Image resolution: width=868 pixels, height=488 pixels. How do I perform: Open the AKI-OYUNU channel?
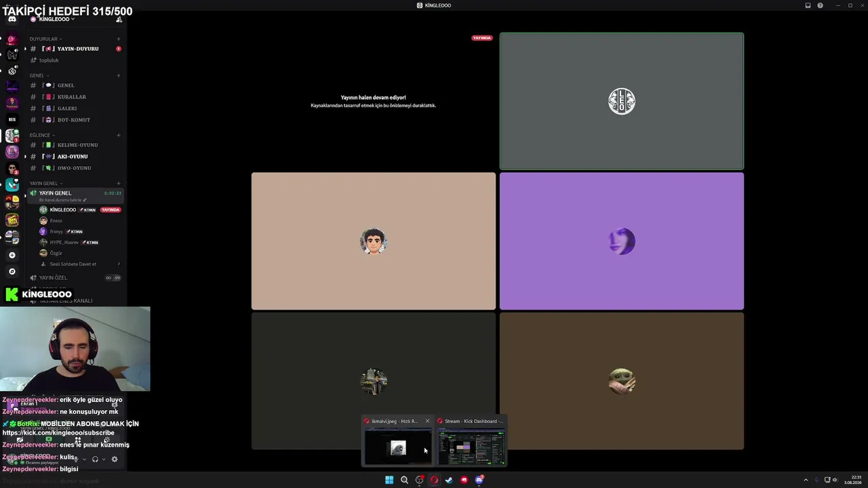pos(76,157)
